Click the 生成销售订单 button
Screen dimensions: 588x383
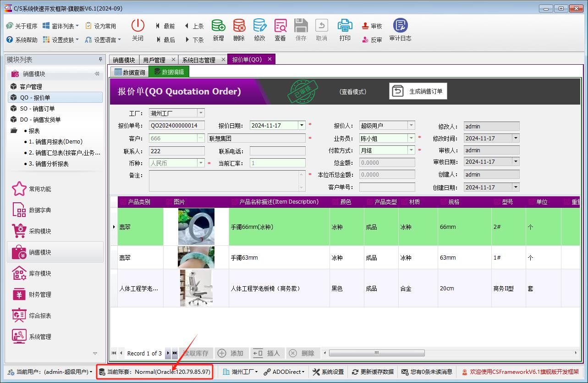click(418, 91)
